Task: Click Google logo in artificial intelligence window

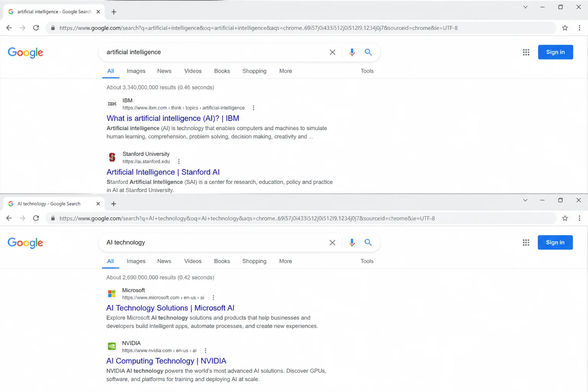Action: (x=25, y=52)
